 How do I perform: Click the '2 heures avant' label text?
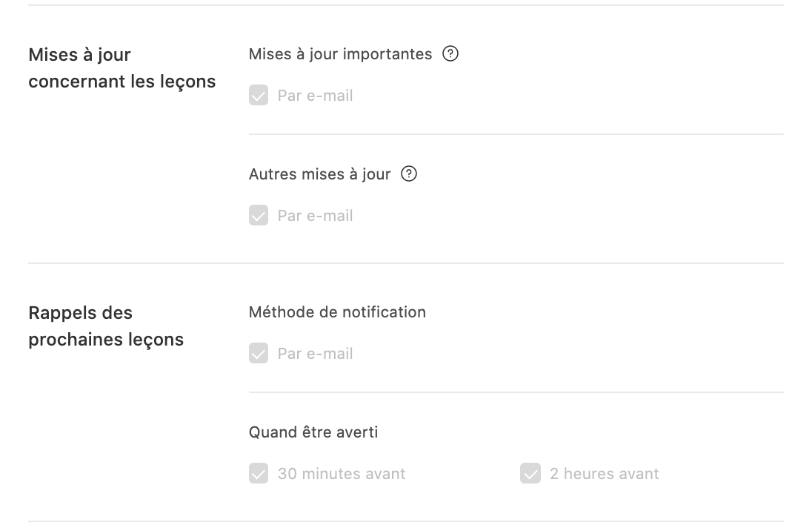point(605,474)
